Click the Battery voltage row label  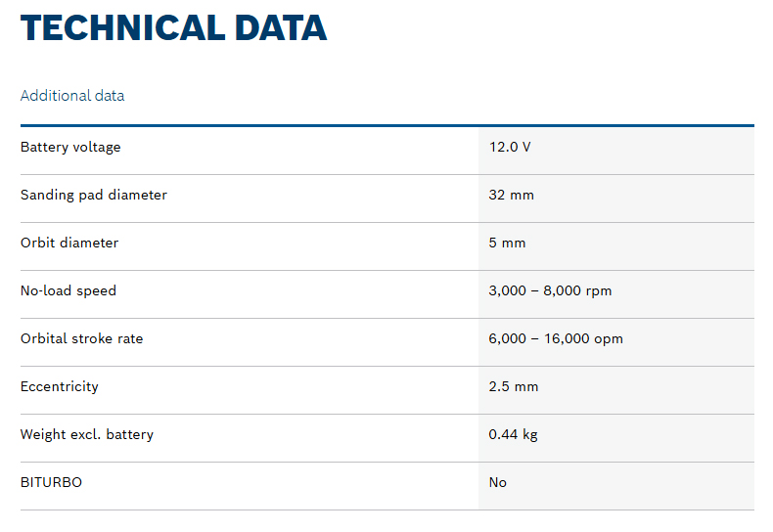click(70, 148)
